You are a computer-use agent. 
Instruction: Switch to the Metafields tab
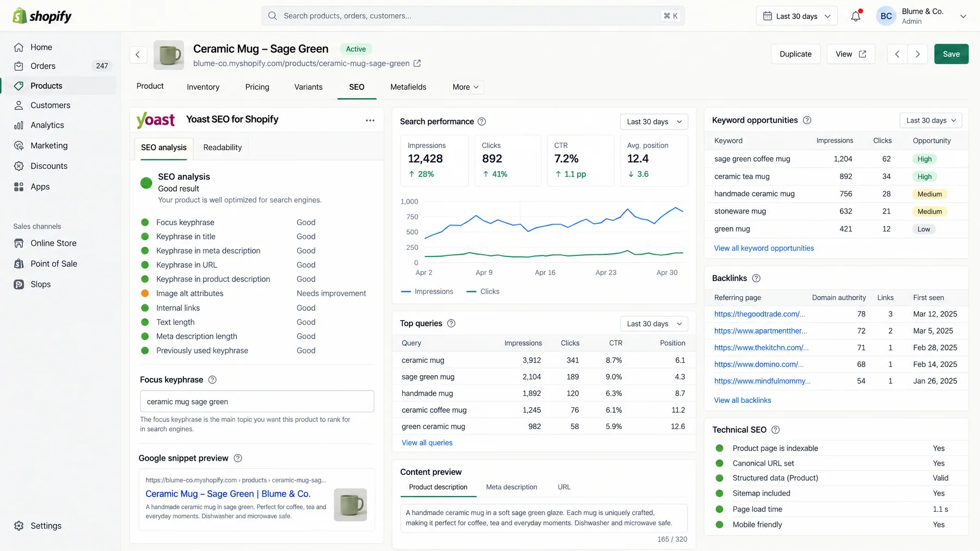(408, 87)
